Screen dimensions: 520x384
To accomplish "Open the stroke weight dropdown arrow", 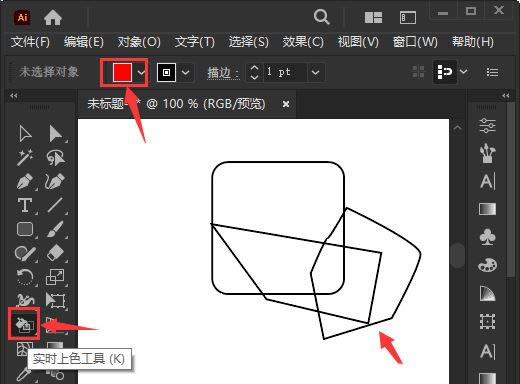I will (x=315, y=72).
